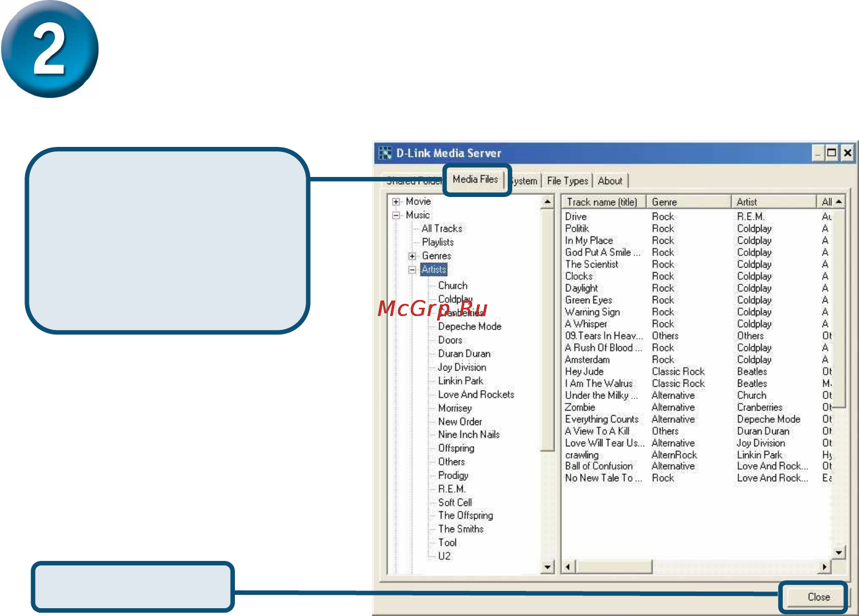
Task: Sort by Track name (title) column
Action: tap(604, 202)
